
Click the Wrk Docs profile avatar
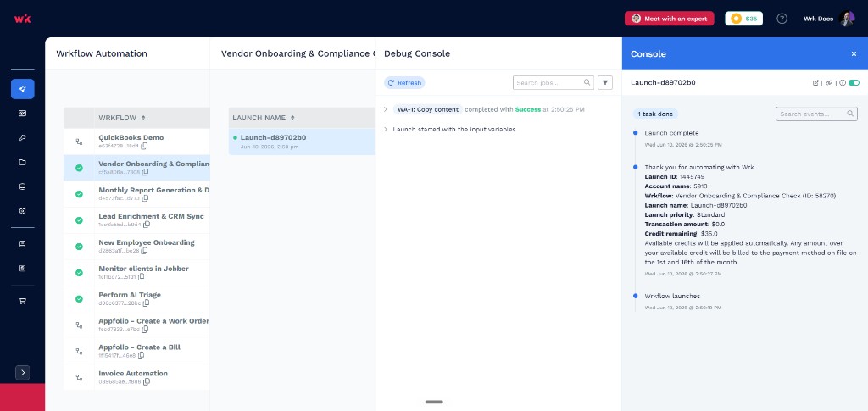pyautogui.click(x=847, y=19)
